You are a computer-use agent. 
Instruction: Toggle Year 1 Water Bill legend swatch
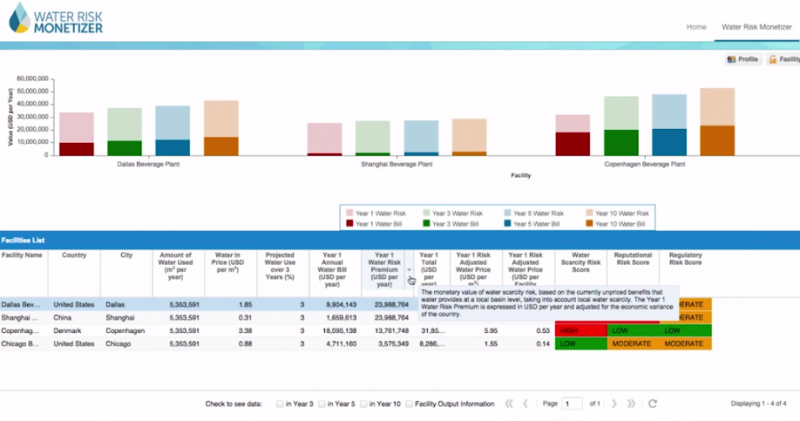coord(349,224)
